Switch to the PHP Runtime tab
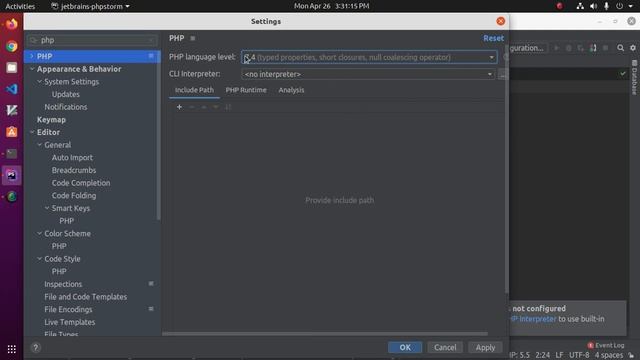Image resolution: width=640 pixels, height=360 pixels. click(246, 90)
